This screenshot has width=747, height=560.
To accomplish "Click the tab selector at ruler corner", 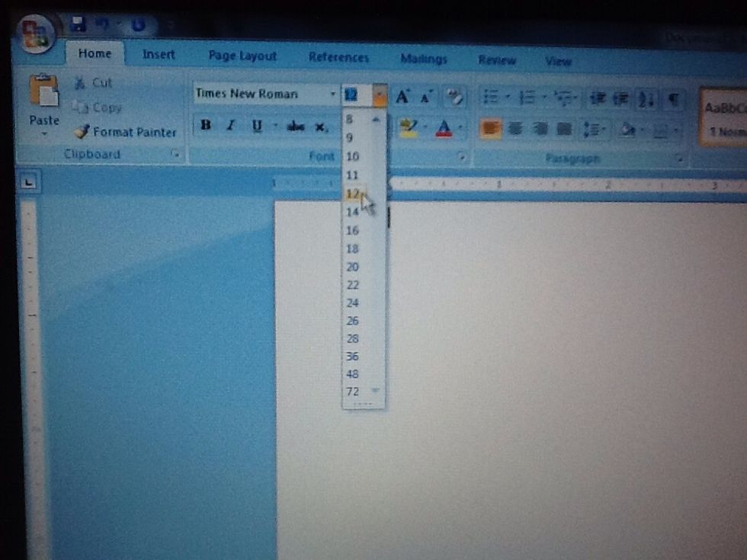I will coord(29,182).
